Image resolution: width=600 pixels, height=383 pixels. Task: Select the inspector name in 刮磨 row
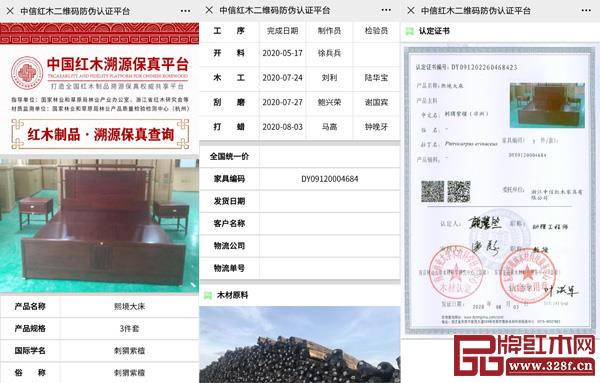pyautogui.click(x=376, y=102)
